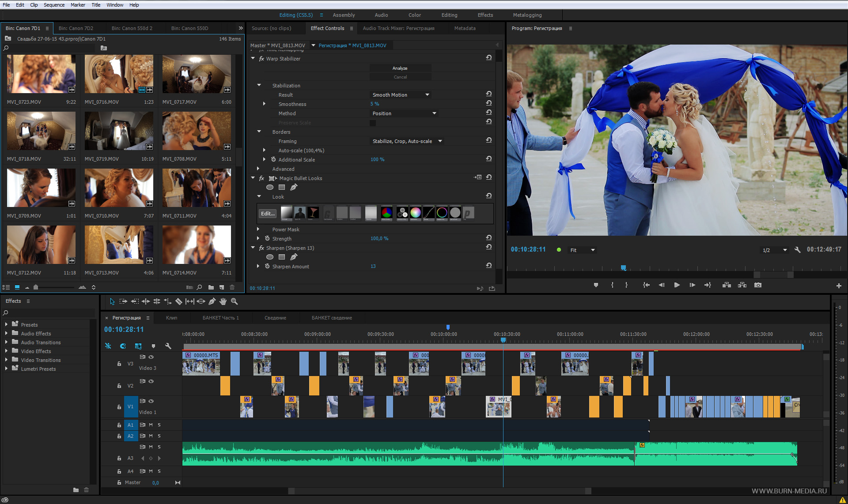Screen dimensions: 848x504
Task: Select the Effects workspace tab
Action: pos(485,15)
